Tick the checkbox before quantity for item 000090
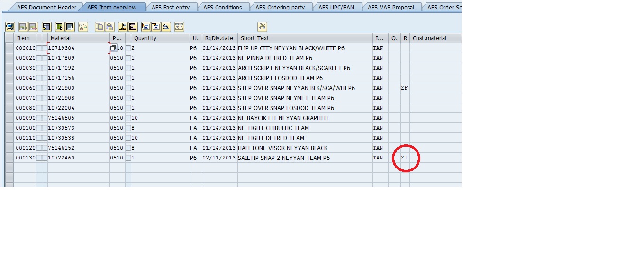The height and width of the screenshot is (262, 644). 128,118
